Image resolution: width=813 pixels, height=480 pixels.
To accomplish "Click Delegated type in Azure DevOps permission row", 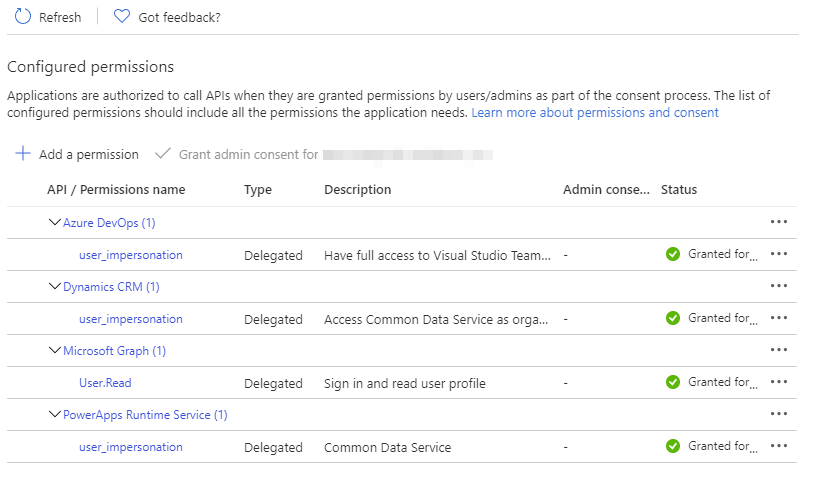I will (x=273, y=256).
